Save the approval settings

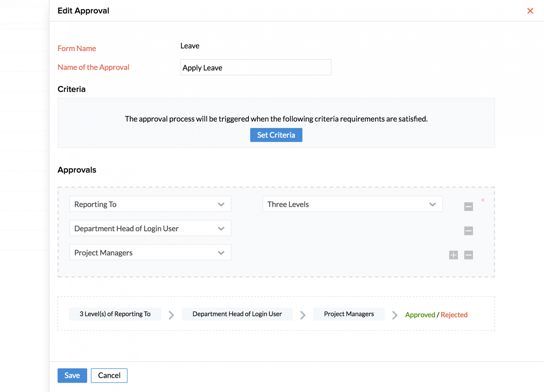tap(72, 375)
